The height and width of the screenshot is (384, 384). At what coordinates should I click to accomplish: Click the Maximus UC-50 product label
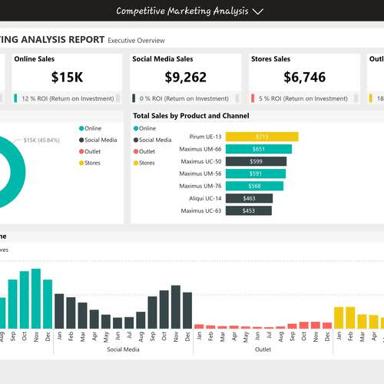coord(201,161)
